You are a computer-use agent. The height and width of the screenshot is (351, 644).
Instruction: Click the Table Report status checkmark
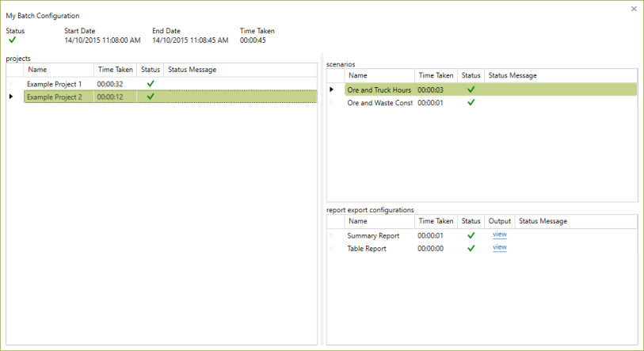(x=471, y=248)
